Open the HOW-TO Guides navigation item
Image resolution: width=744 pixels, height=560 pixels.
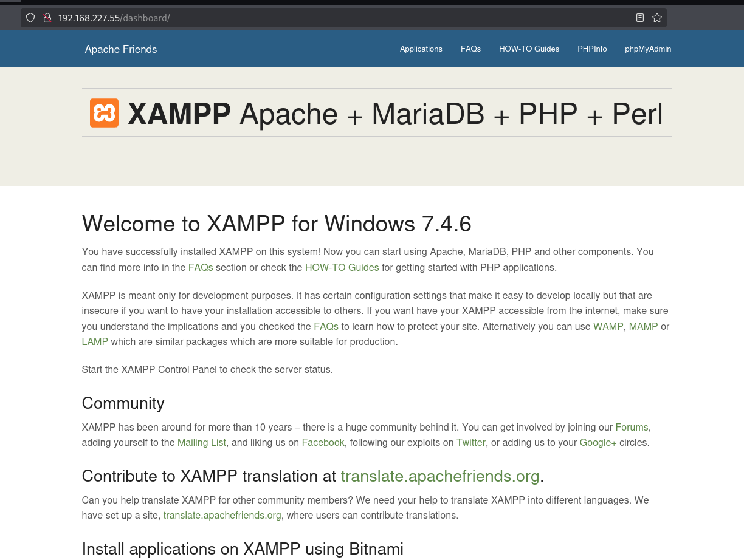click(529, 49)
